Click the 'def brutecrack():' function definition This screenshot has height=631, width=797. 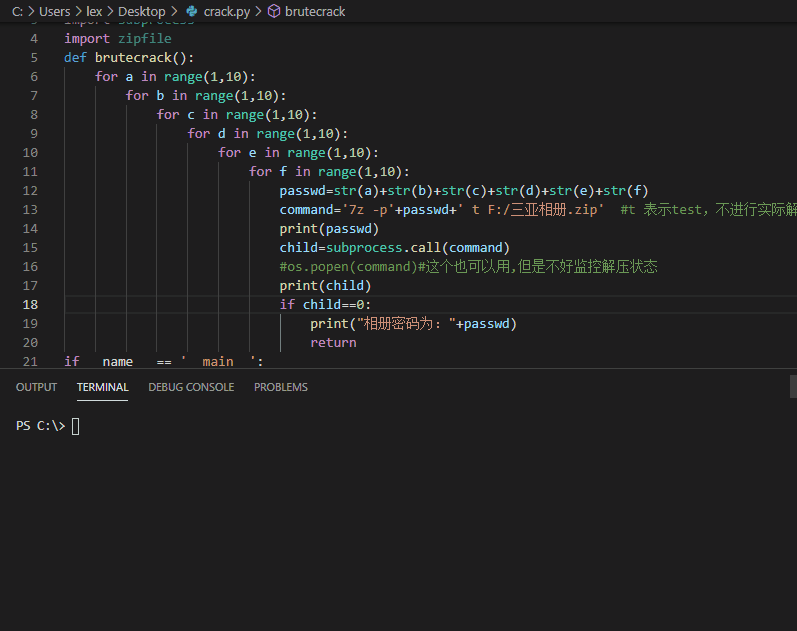(x=130, y=57)
